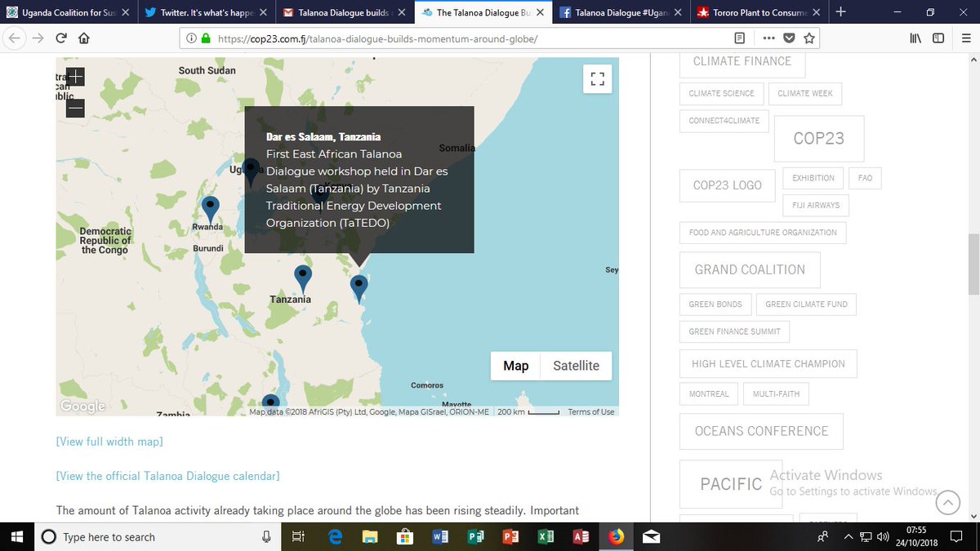Viewport: 980px width, 551px height.
Task: Select the CLIMATE WEEK tag
Action: [x=804, y=93]
